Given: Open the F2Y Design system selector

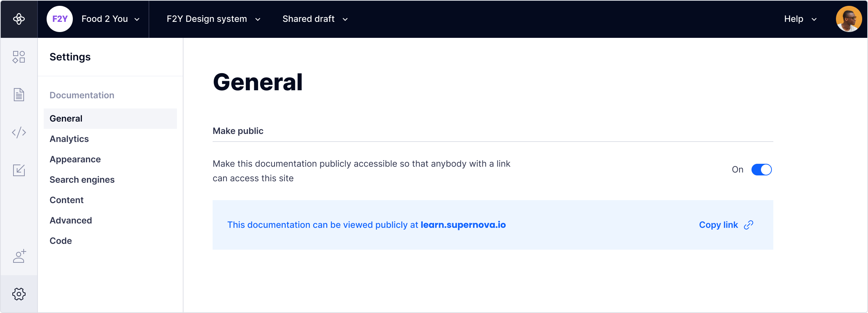Looking at the screenshot, I should pyautogui.click(x=213, y=19).
